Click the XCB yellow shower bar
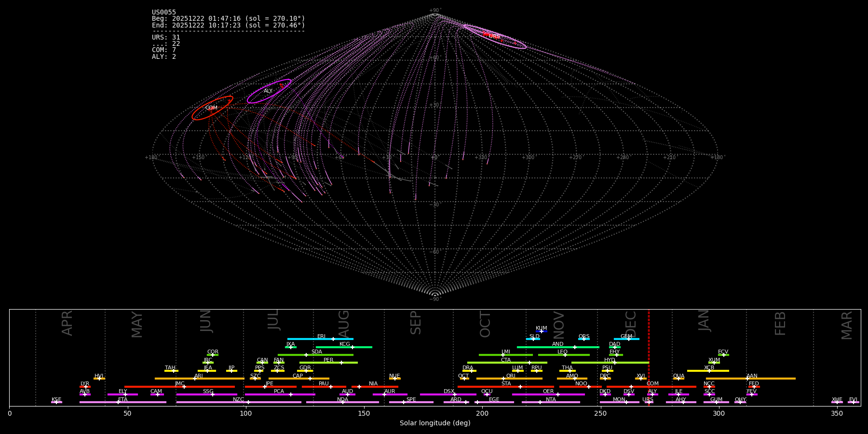868x434 pixels. [708, 371]
